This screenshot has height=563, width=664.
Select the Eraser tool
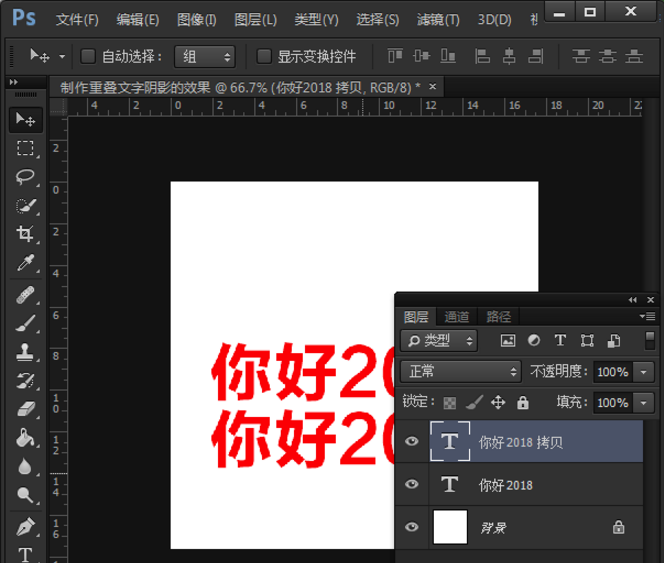tap(25, 409)
